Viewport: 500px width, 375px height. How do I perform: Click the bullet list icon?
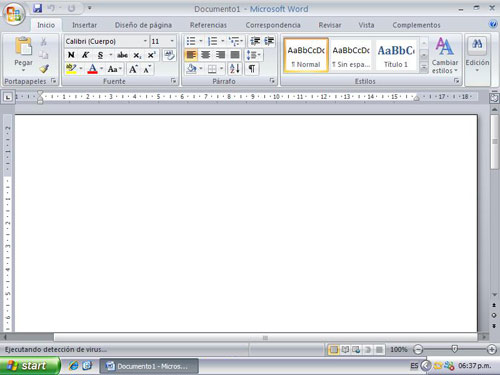(x=191, y=41)
